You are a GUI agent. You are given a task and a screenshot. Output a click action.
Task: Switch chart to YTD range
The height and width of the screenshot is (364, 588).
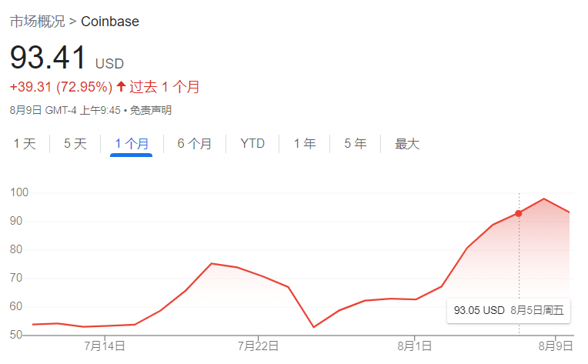pos(252,144)
